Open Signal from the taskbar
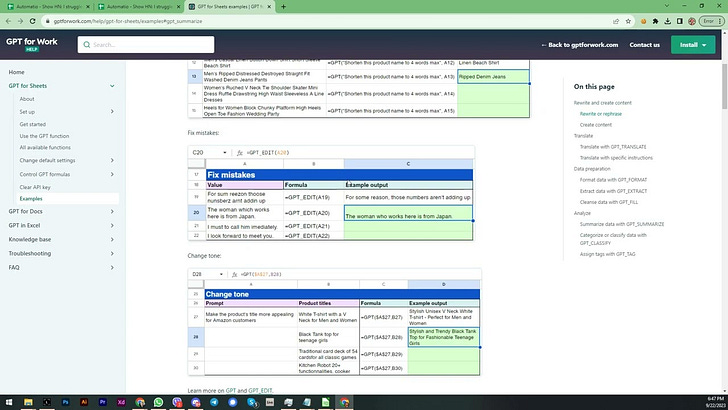The width and height of the screenshot is (728, 410). 233,402
